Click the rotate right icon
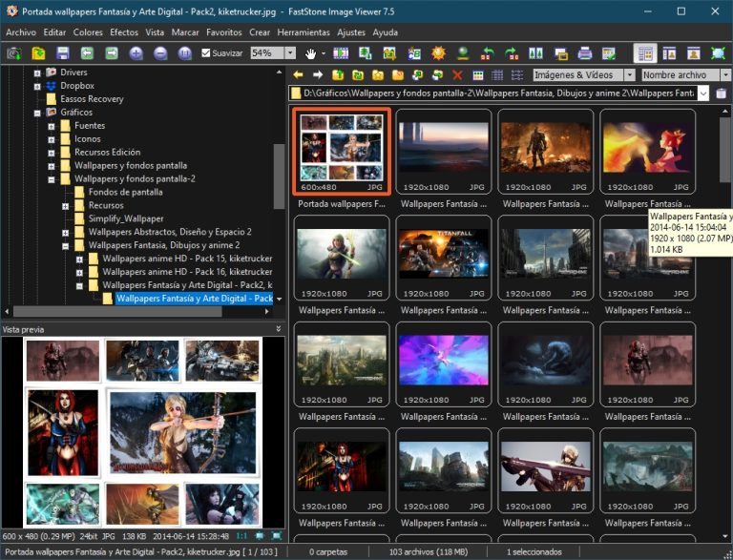 point(512,53)
